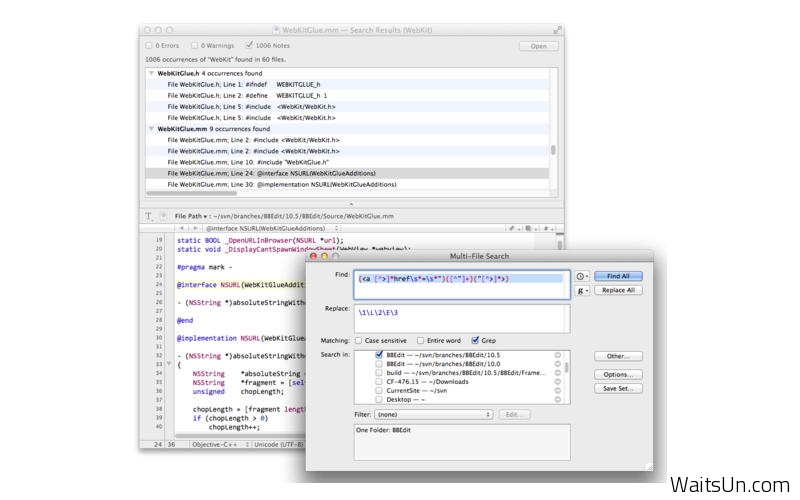Image resolution: width=800 pixels, height=500 pixels.
Task: Go to previous function with left arrow
Action: [182, 228]
